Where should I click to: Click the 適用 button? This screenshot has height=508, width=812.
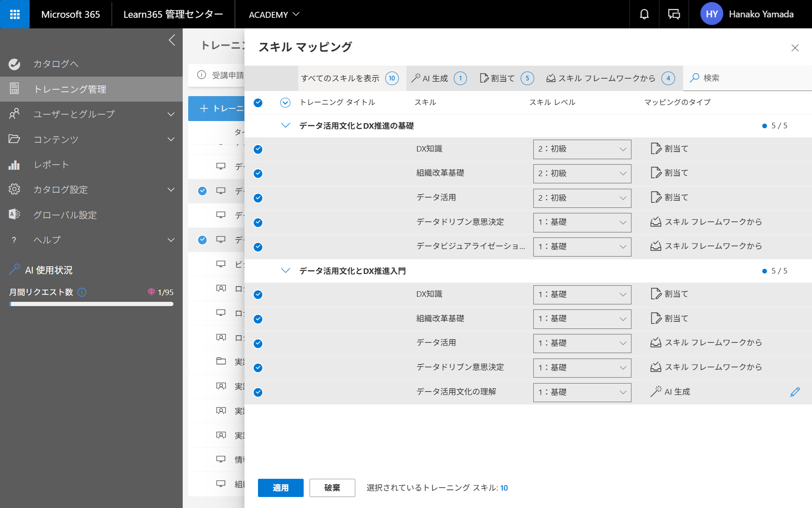280,488
